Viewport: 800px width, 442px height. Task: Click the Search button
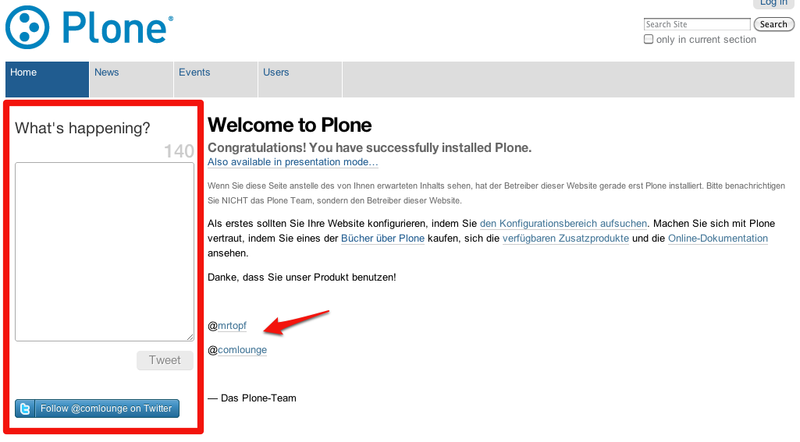[x=773, y=25]
